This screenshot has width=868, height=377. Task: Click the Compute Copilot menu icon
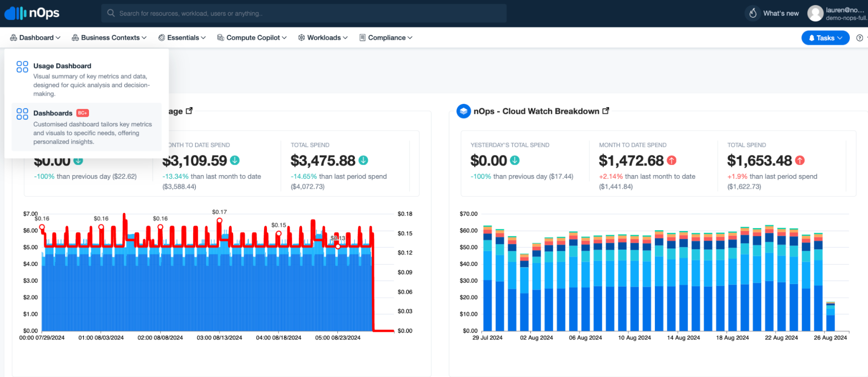point(221,38)
